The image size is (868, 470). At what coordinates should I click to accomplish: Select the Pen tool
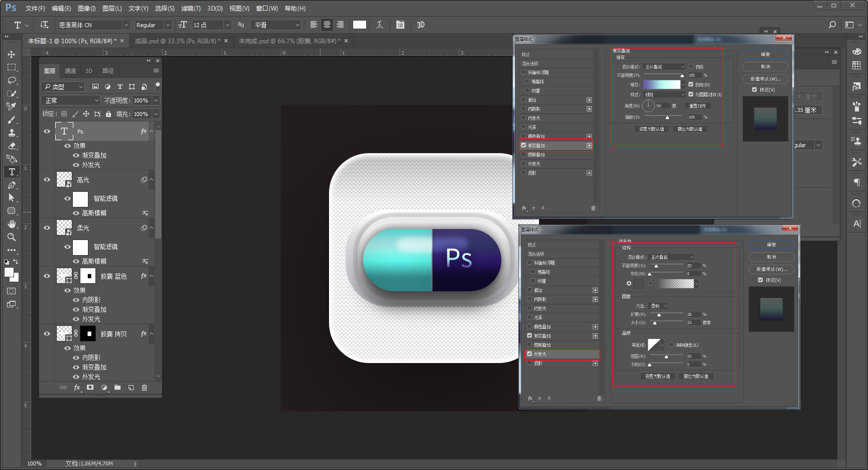coord(11,185)
